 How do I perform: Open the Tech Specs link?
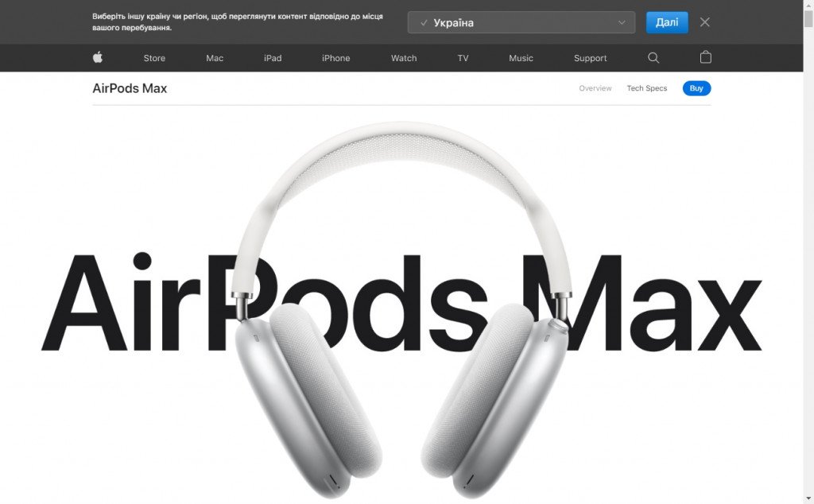pos(647,88)
